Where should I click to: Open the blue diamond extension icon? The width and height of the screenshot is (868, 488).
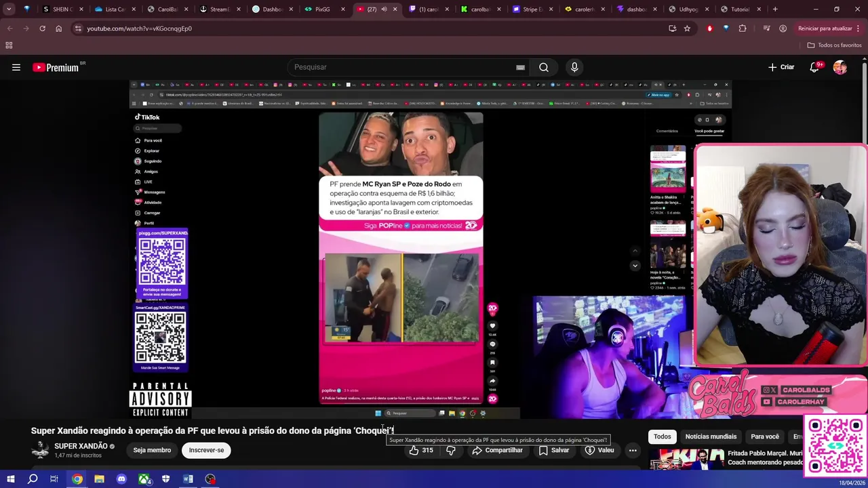(x=726, y=28)
